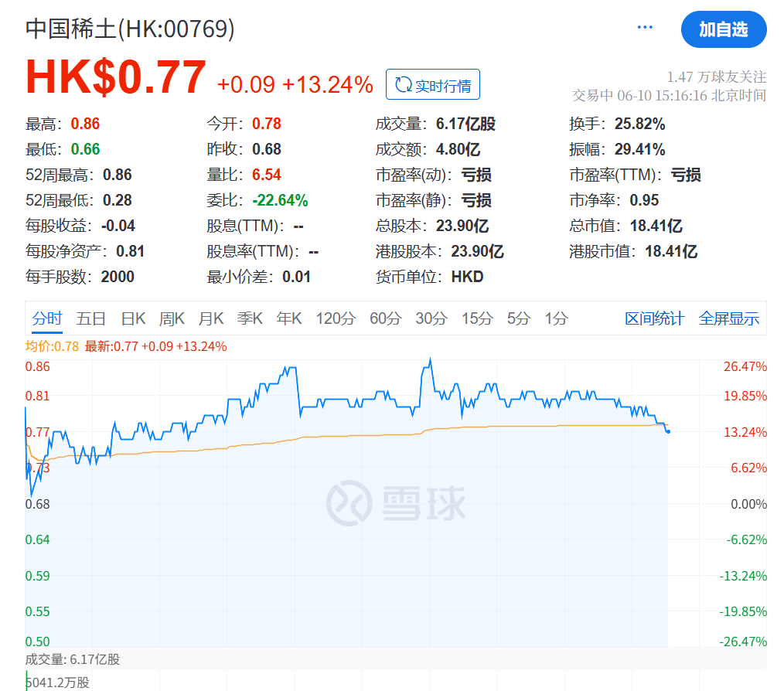Show the 月K chart
The image size is (784, 691).
210,318
